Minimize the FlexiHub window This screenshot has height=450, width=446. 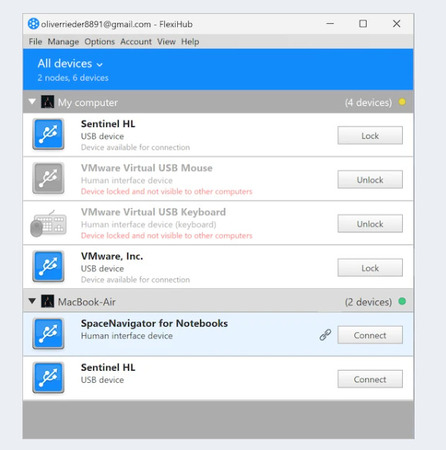[330, 24]
